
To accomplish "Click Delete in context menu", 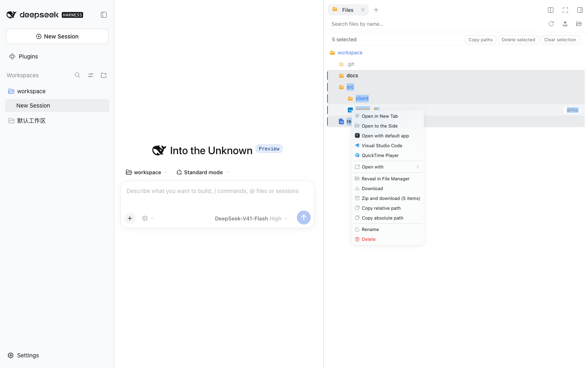I will point(388,239).
